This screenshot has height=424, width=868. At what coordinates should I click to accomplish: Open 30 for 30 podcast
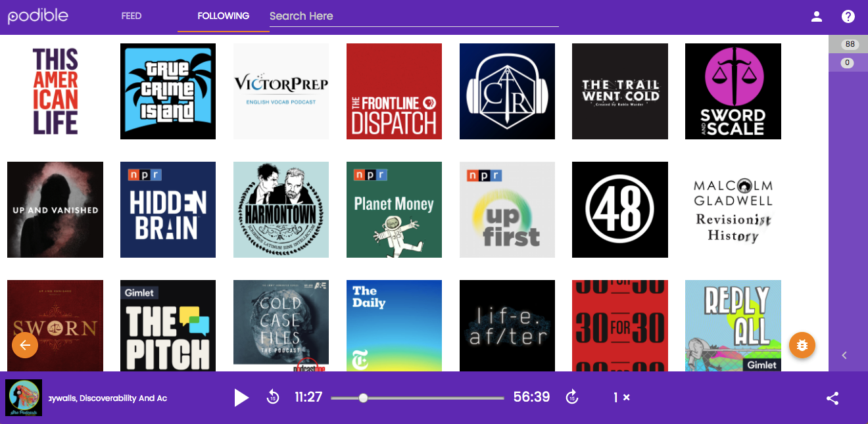(620, 325)
